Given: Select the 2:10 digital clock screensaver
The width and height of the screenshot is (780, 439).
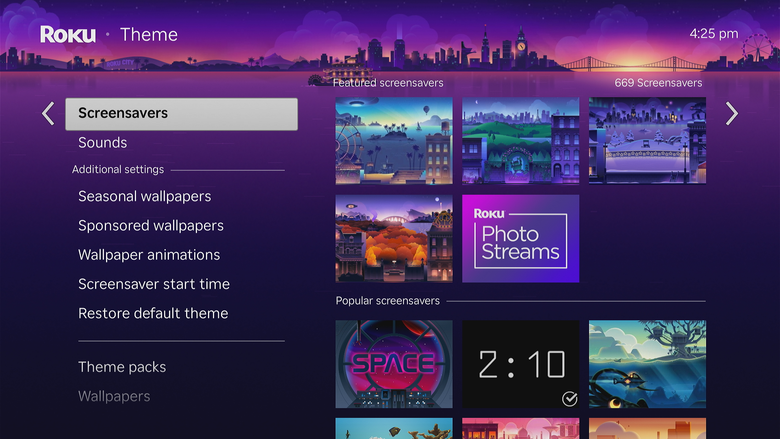Looking at the screenshot, I should click(520, 364).
